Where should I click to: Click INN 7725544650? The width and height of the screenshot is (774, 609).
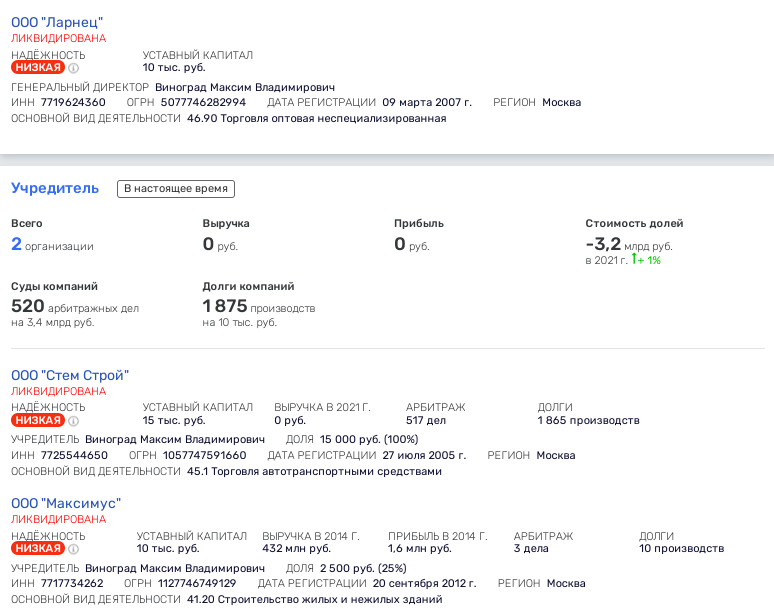(x=74, y=456)
